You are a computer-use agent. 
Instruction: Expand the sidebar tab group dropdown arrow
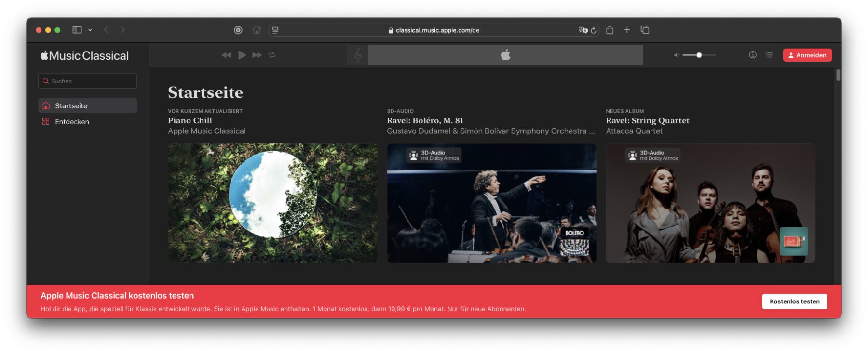tap(90, 30)
